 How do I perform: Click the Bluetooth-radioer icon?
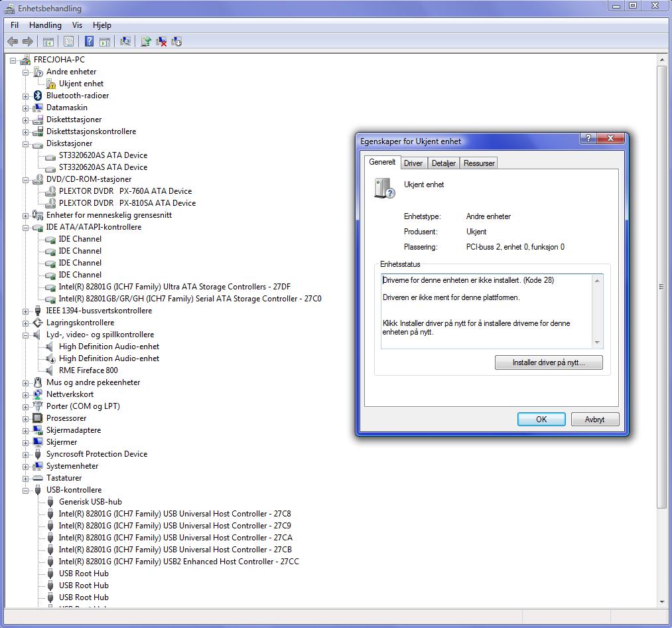pos(38,96)
